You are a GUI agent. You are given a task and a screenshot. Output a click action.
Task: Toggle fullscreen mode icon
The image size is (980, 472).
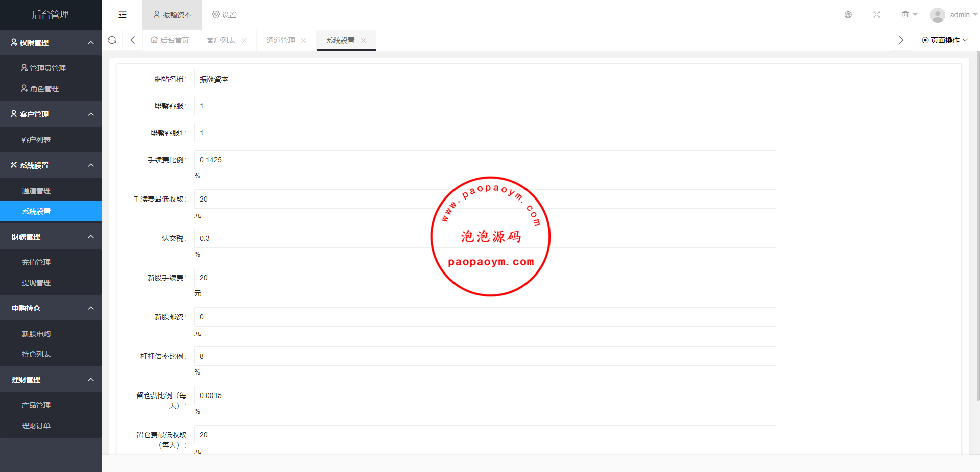[x=876, y=15]
